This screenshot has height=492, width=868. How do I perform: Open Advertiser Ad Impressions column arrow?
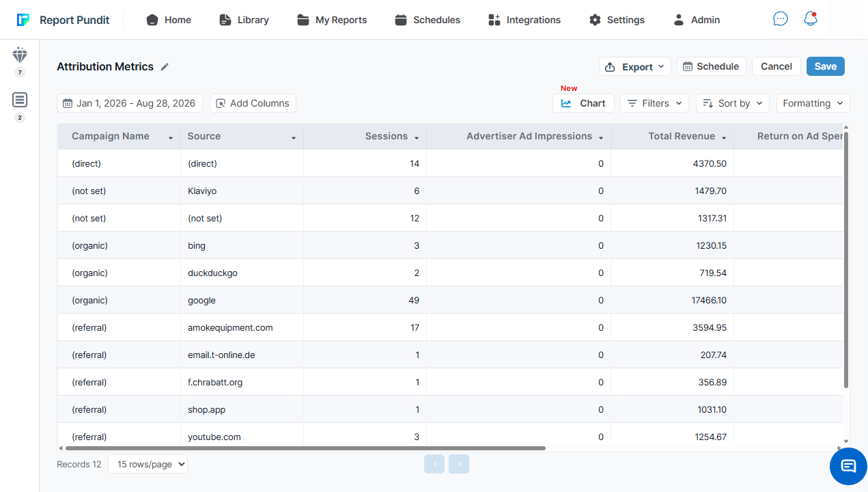point(601,138)
